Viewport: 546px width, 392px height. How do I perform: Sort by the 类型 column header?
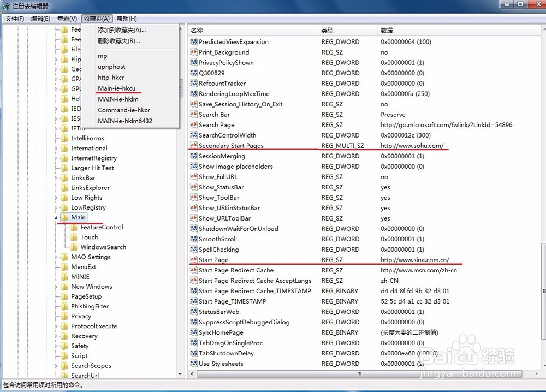pos(348,30)
